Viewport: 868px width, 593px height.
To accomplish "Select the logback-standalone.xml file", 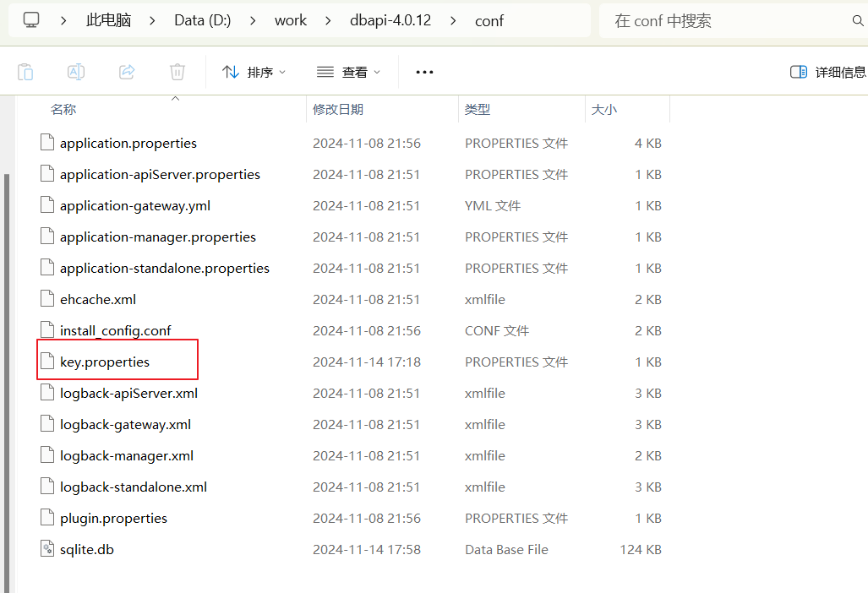I will point(134,487).
